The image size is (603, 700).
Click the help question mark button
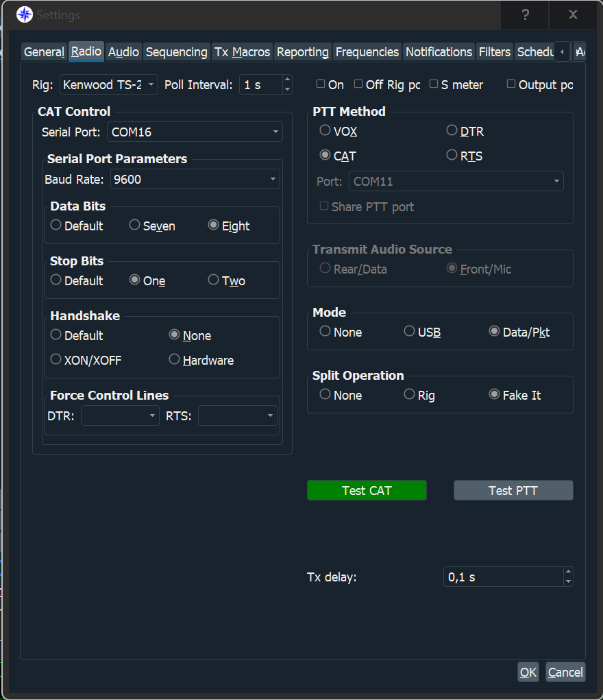[x=525, y=14]
